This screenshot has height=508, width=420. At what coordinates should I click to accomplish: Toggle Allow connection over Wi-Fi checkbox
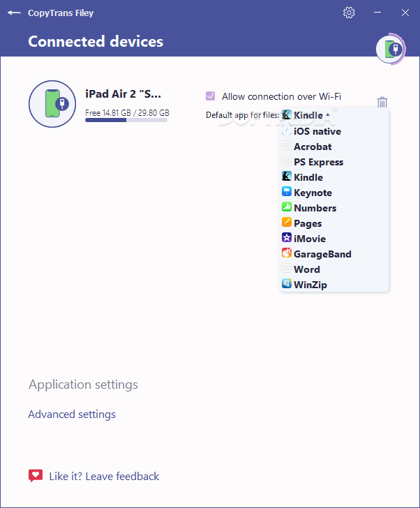pos(210,96)
